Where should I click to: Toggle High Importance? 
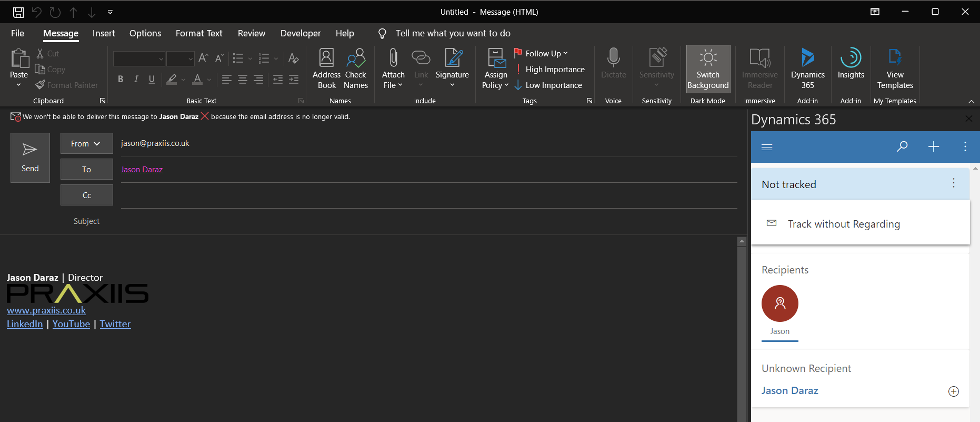(x=550, y=70)
